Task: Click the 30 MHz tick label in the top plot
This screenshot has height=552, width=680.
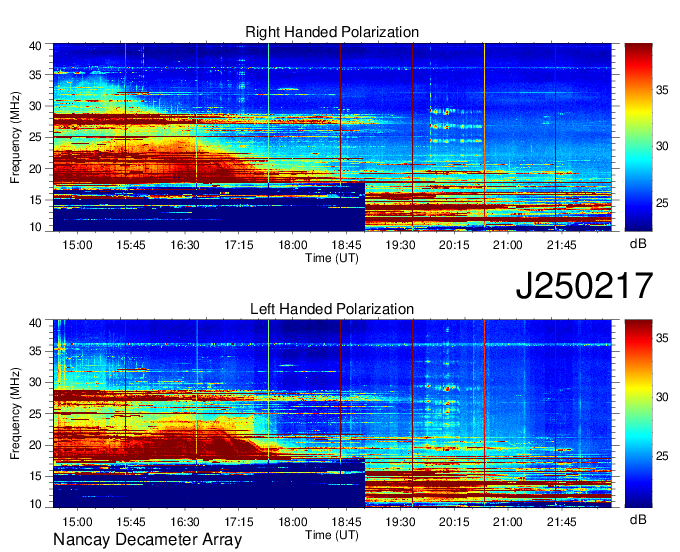Action: [35, 106]
